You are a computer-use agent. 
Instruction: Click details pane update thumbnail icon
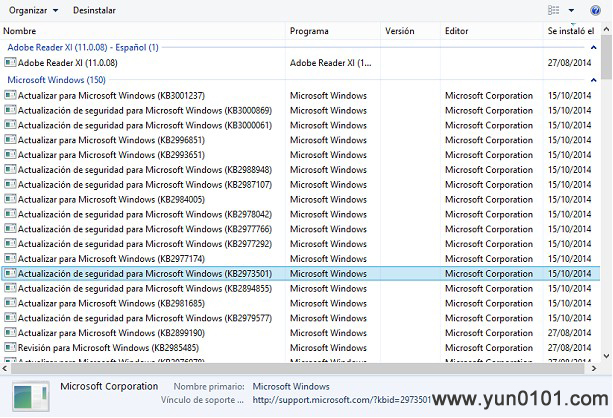pos(30,396)
